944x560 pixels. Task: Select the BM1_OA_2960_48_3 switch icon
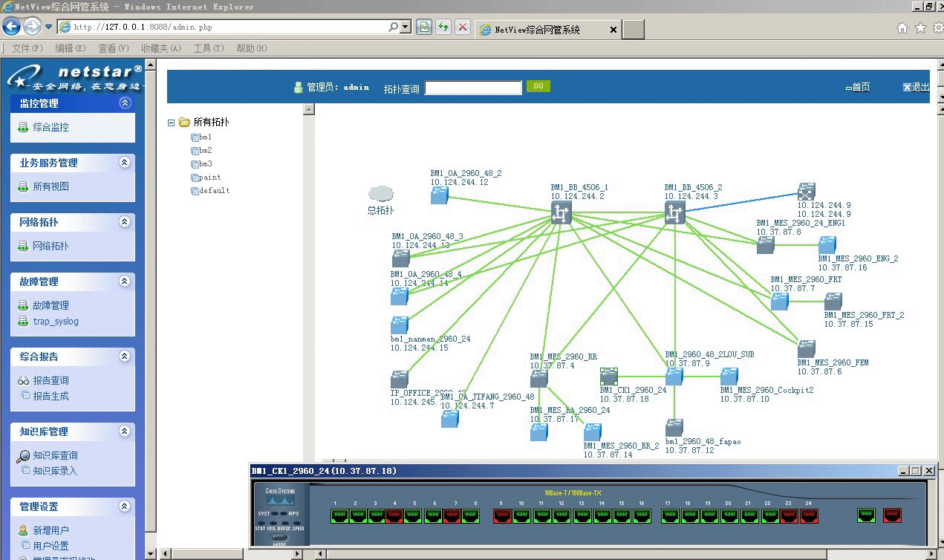click(401, 258)
